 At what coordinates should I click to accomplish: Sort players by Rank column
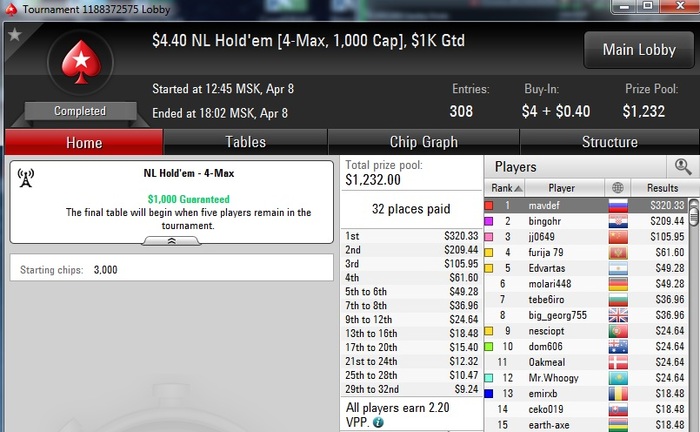[x=505, y=188]
